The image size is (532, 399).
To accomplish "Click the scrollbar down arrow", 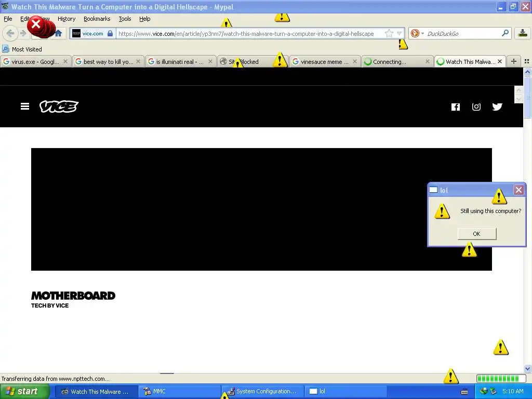I will 527,368.
